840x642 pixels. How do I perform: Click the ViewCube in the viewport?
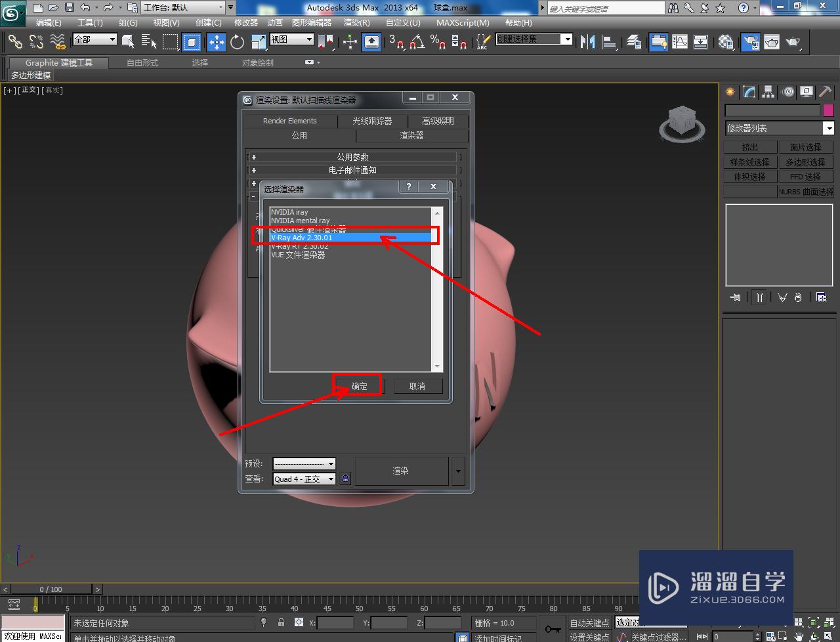(682, 123)
